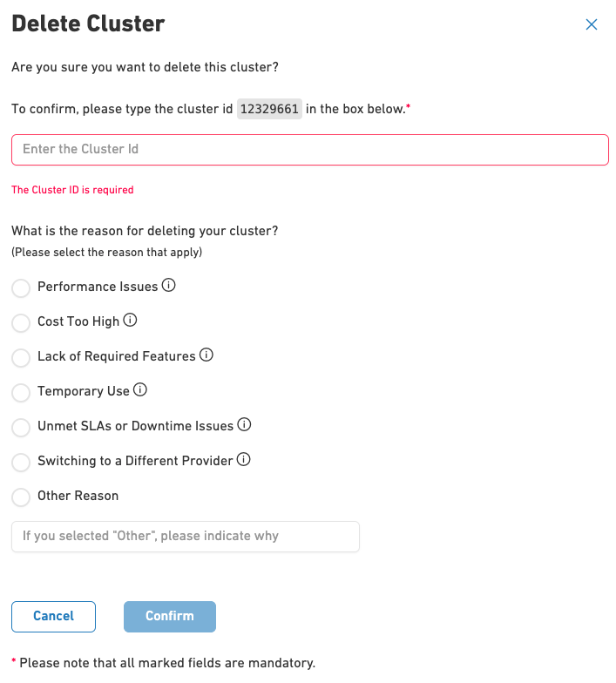Screen dimensions: 616x683
Task: Click info icon next to Performance Issues
Action: pyautogui.click(x=170, y=286)
